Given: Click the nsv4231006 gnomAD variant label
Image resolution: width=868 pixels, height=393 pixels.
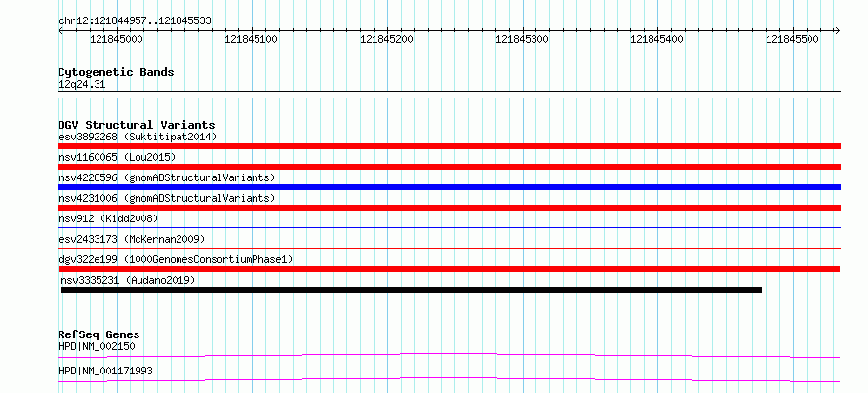Looking at the screenshot, I should coord(167,198).
